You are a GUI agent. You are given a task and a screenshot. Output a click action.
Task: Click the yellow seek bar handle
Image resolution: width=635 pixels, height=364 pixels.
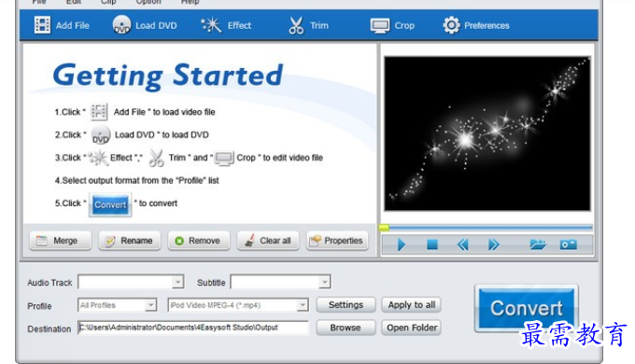384,228
